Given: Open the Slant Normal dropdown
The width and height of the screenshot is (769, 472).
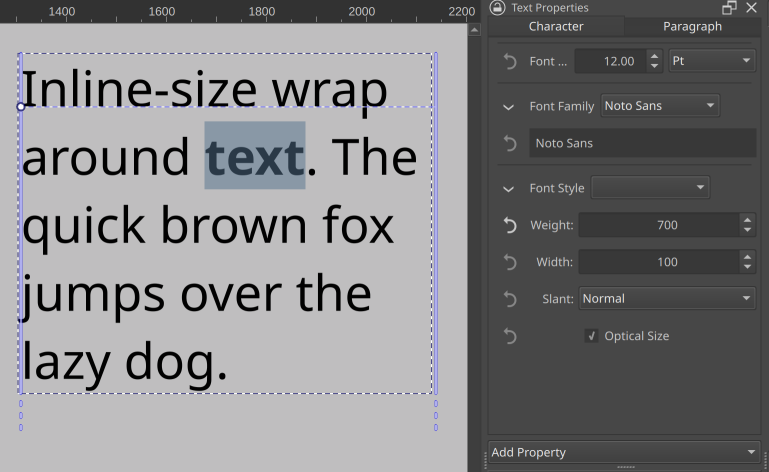Looking at the screenshot, I should pyautogui.click(x=667, y=298).
